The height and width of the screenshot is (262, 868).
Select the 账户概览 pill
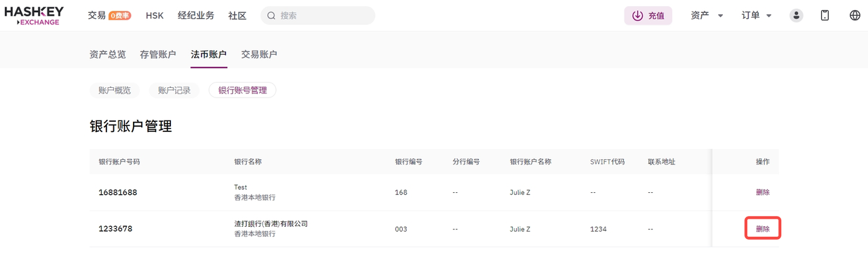[115, 90]
